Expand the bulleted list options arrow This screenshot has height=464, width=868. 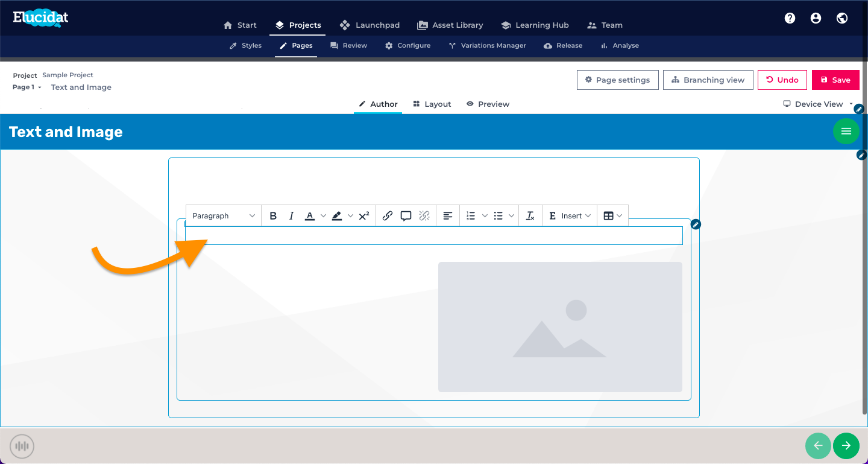point(512,216)
